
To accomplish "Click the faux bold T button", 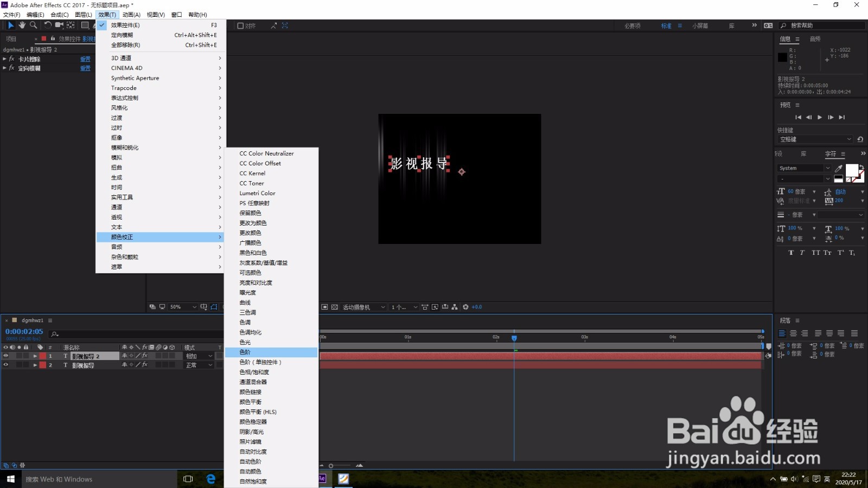I will point(790,253).
